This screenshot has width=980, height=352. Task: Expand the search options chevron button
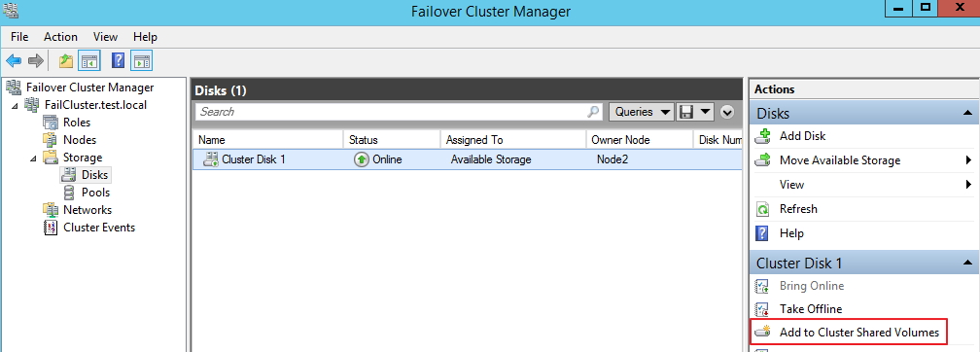(726, 112)
